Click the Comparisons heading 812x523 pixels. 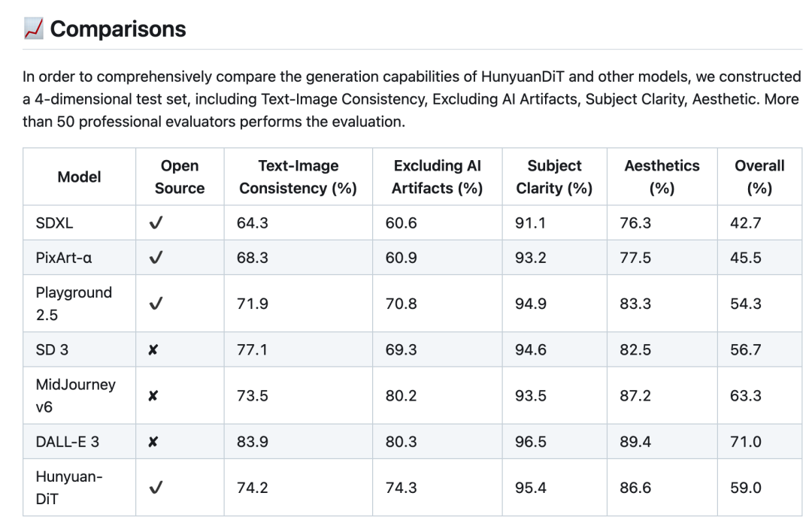[x=117, y=29]
